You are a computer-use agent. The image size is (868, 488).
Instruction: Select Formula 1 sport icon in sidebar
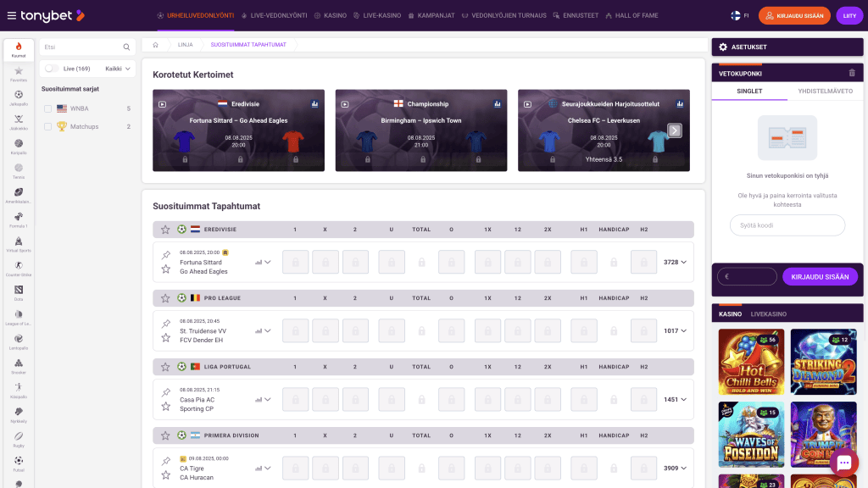pos(19,219)
